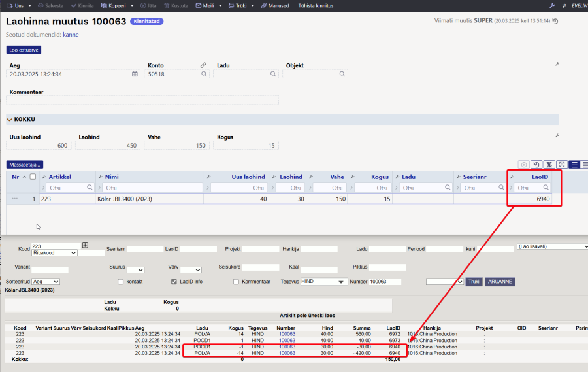Open link 100063 in the LaoID 6972 row
Image resolution: width=588 pixels, height=372 pixels.
point(287,334)
